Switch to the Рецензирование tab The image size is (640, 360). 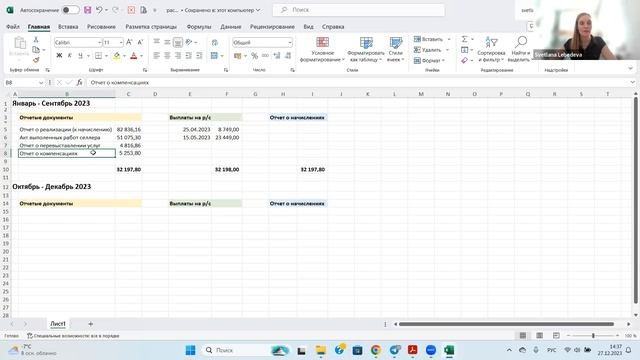(x=272, y=27)
